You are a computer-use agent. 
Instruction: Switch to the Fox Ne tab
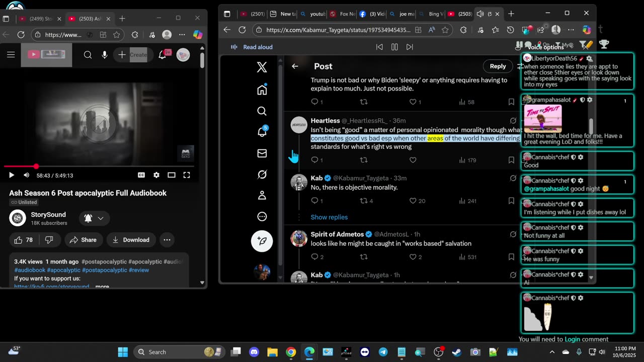[341, 14]
